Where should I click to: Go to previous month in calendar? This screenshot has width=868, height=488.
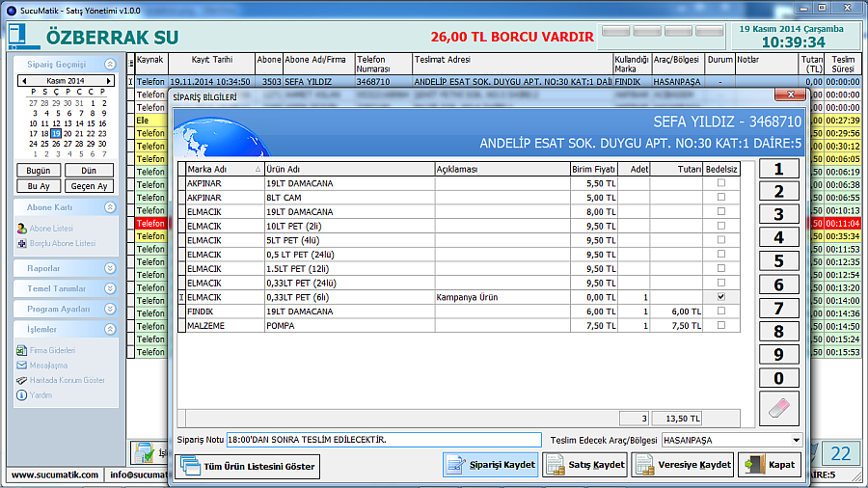pyautogui.click(x=24, y=81)
